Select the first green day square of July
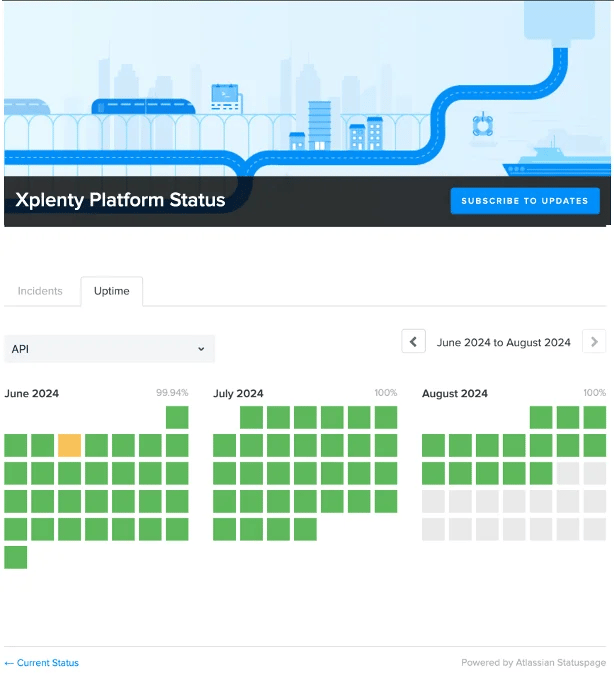 point(251,417)
